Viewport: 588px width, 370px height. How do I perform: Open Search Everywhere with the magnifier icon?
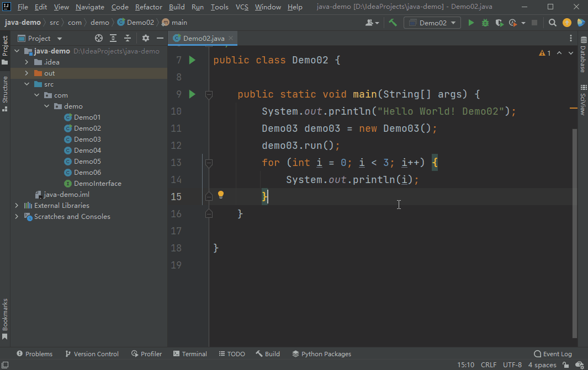pyautogui.click(x=552, y=23)
